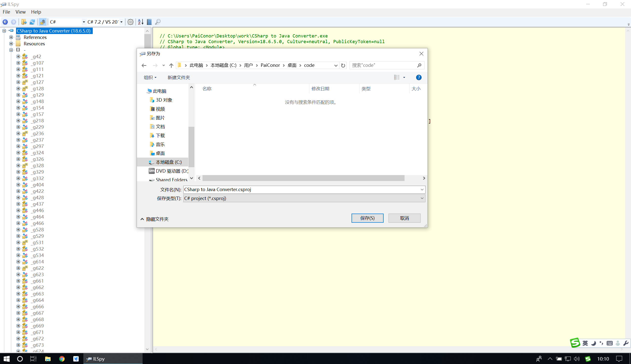Image resolution: width=631 pixels, height=364 pixels.
Task: Click the _g531 class icon
Action: [25, 242]
